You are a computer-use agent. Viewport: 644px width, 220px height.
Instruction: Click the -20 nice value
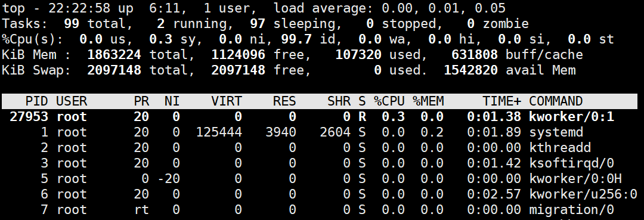[168, 179]
